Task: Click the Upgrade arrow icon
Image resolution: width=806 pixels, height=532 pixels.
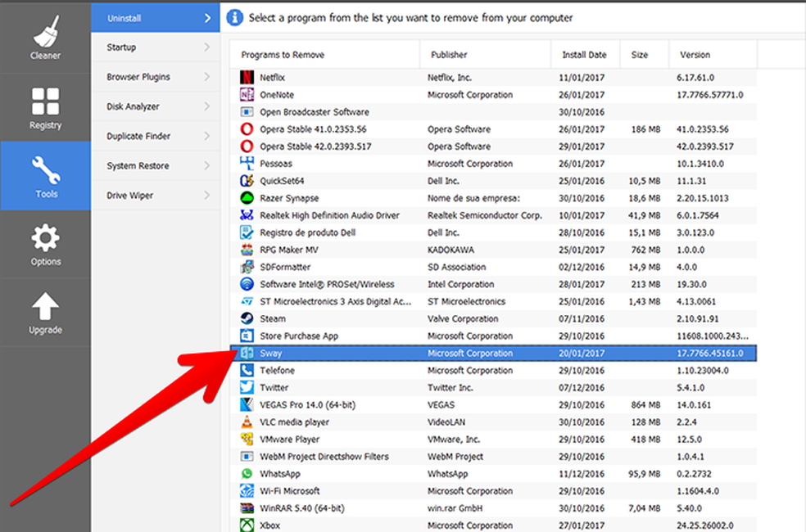Action: point(46,306)
